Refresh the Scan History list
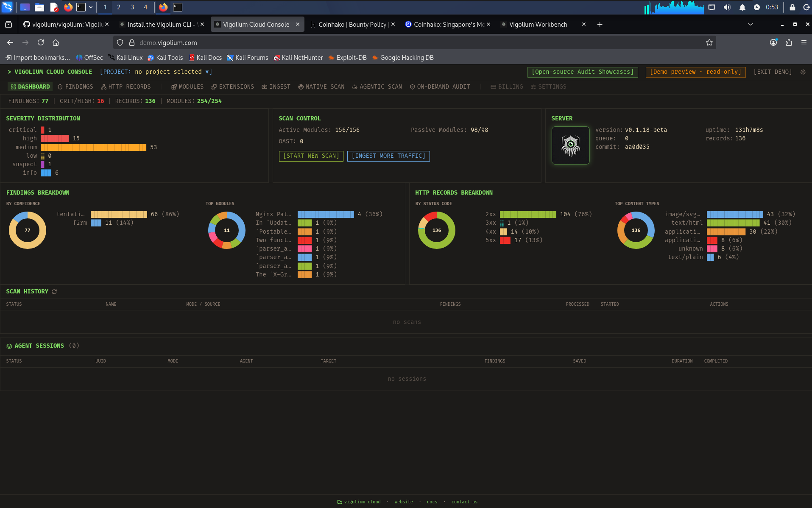The width and height of the screenshot is (812, 508). pos(54,292)
